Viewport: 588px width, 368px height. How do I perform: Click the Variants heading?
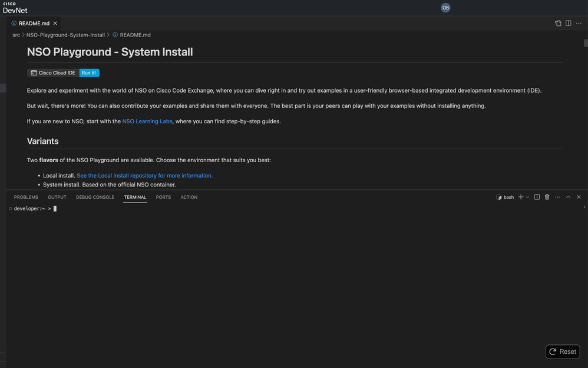[43, 141]
